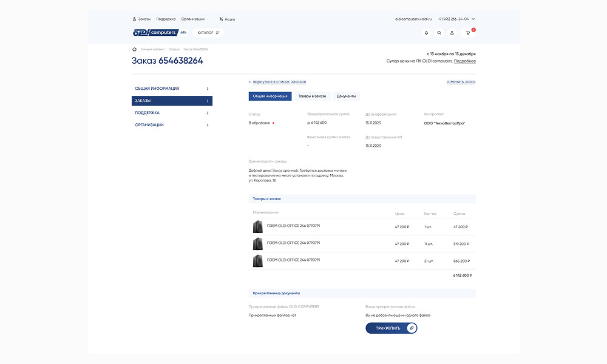
Task: Switch to the Товары в заказе tab
Action: coord(312,96)
